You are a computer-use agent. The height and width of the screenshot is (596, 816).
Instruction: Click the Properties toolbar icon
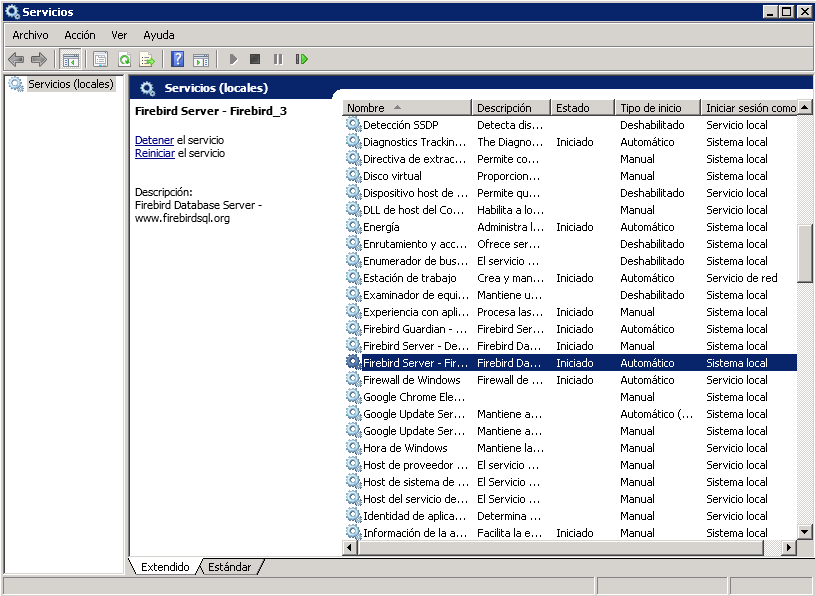pyautogui.click(x=100, y=60)
